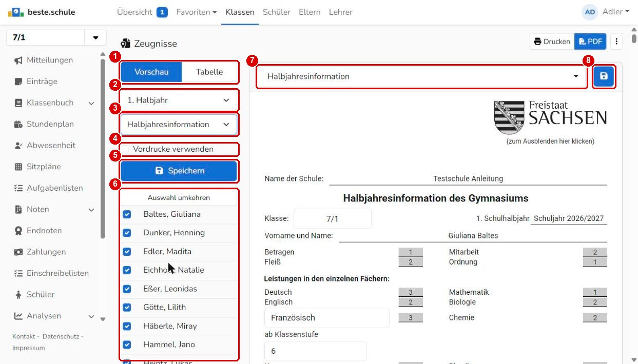
Task: Click the Klassenbuch book icon
Action: click(x=18, y=103)
